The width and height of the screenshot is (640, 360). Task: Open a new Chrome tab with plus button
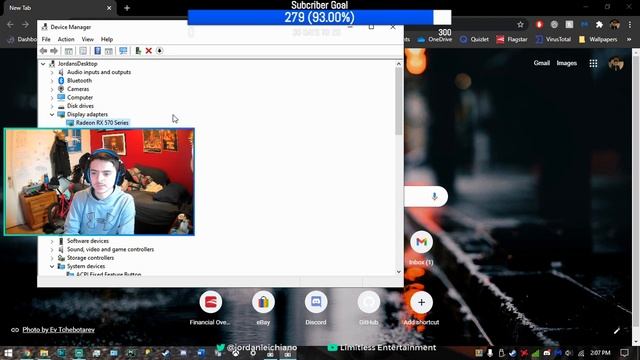click(127, 8)
